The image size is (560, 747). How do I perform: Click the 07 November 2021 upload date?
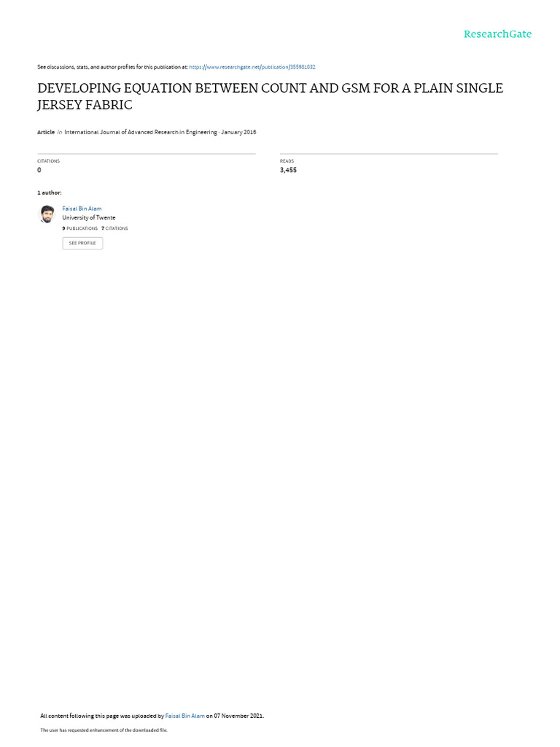[x=238, y=716]
